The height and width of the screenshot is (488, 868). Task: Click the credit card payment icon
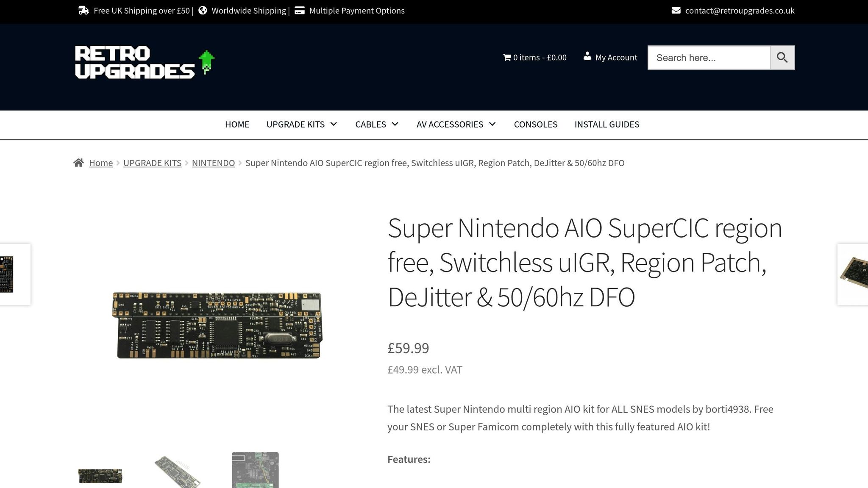[300, 11]
